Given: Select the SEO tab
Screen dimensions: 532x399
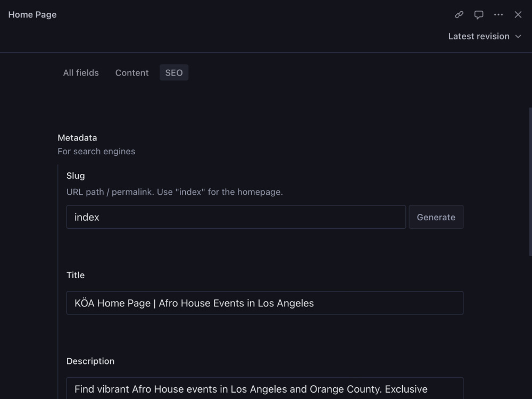Looking at the screenshot, I should pyautogui.click(x=174, y=72).
